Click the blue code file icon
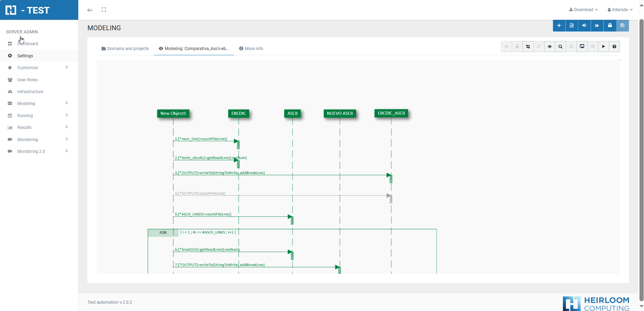644x311 pixels. coord(572,25)
